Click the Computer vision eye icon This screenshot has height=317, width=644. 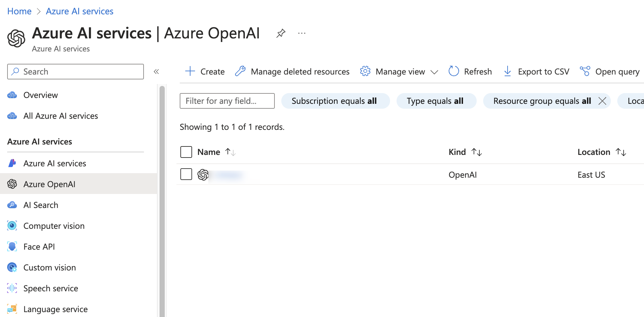[x=12, y=226]
